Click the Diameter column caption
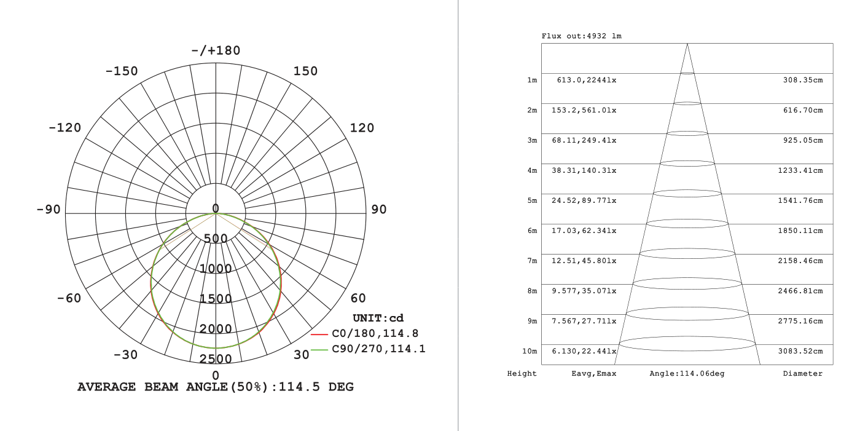 click(803, 373)
